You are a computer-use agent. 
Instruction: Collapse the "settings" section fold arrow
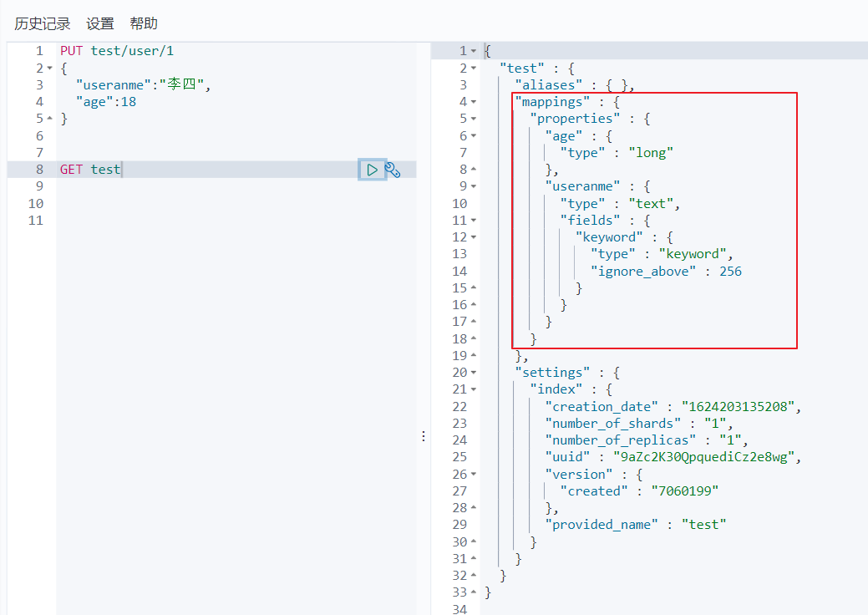click(x=474, y=373)
